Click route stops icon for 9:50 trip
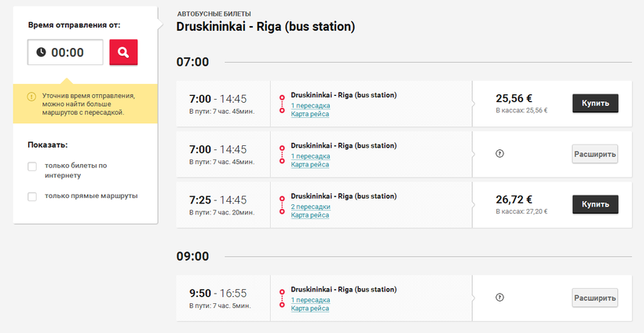 (282, 298)
